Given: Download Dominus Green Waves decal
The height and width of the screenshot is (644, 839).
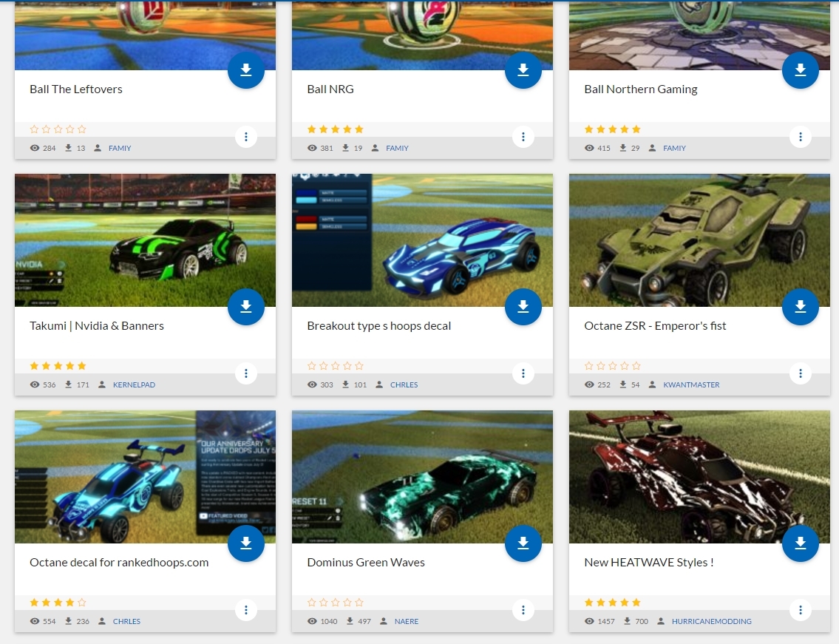Looking at the screenshot, I should [x=523, y=543].
